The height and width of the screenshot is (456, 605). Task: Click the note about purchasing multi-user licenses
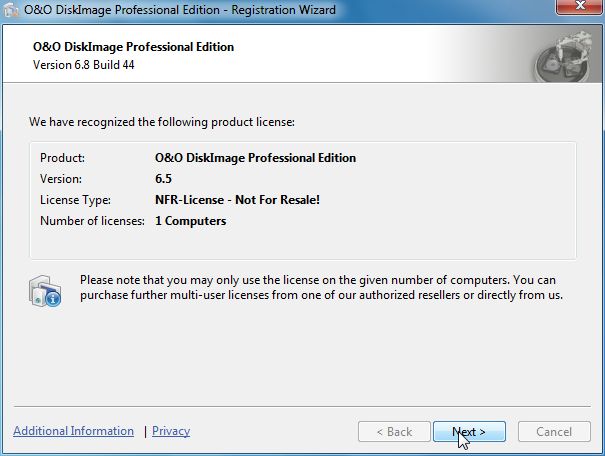click(321, 287)
